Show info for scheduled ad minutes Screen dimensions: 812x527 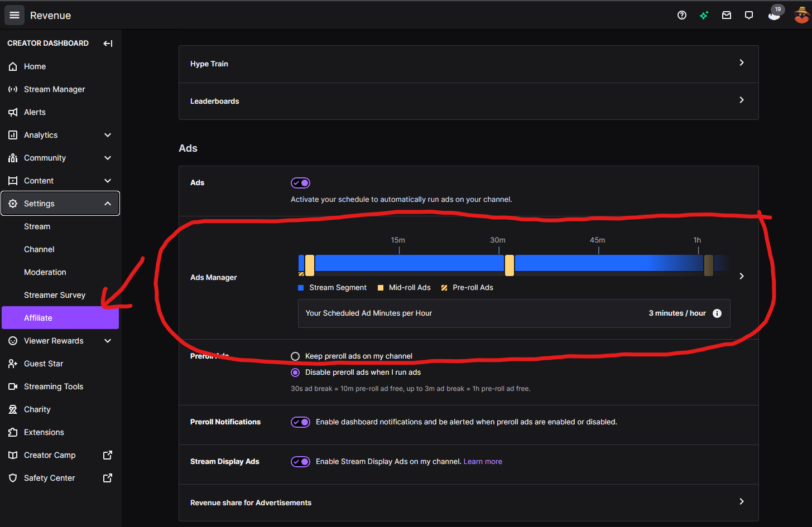click(717, 313)
